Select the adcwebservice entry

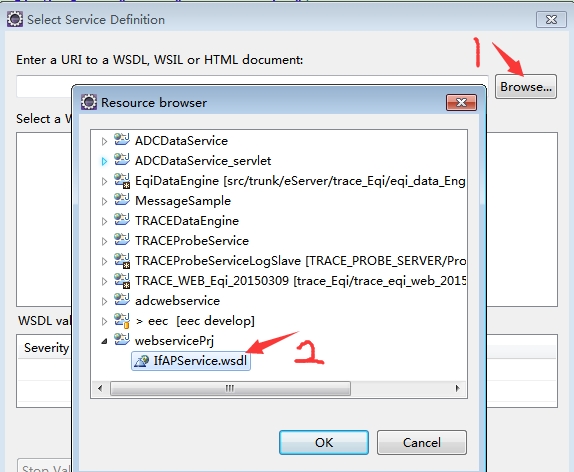178,301
